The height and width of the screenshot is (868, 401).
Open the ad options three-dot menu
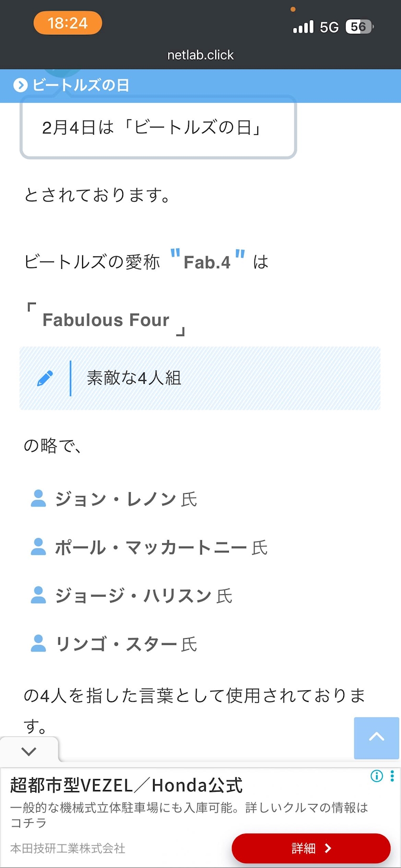(392, 776)
